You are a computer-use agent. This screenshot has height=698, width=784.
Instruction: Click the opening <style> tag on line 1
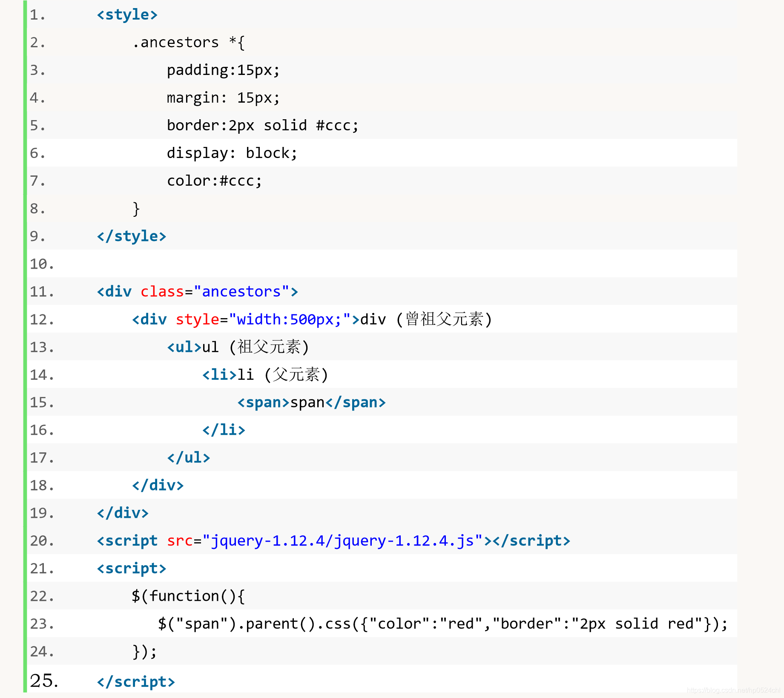[x=127, y=15]
